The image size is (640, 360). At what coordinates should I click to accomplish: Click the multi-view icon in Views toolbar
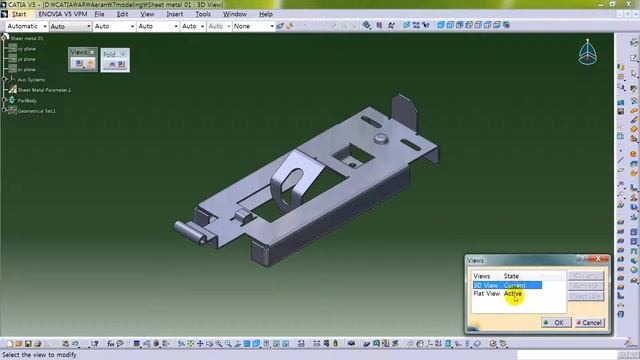point(79,64)
